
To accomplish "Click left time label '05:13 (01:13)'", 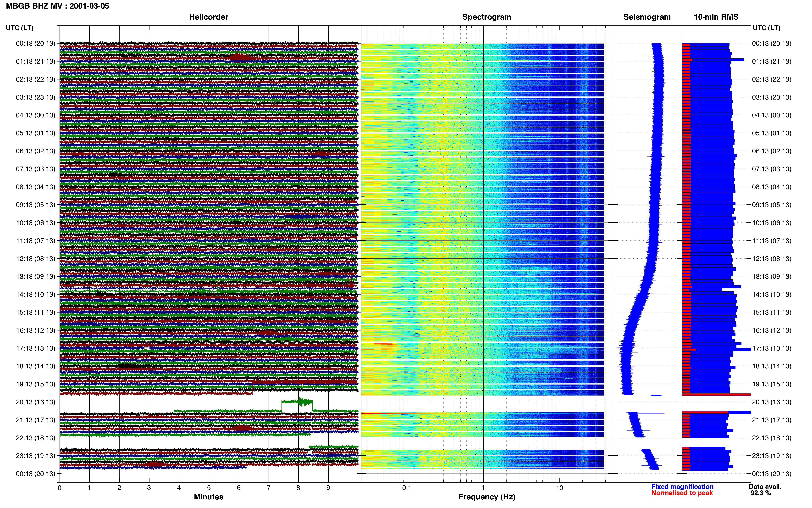I will [35, 133].
